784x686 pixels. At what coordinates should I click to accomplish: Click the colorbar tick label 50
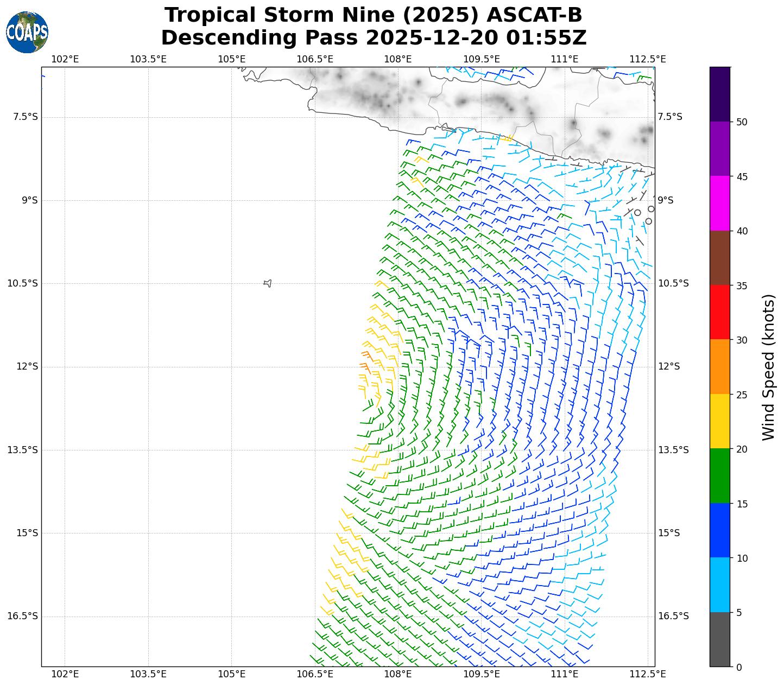coord(742,122)
